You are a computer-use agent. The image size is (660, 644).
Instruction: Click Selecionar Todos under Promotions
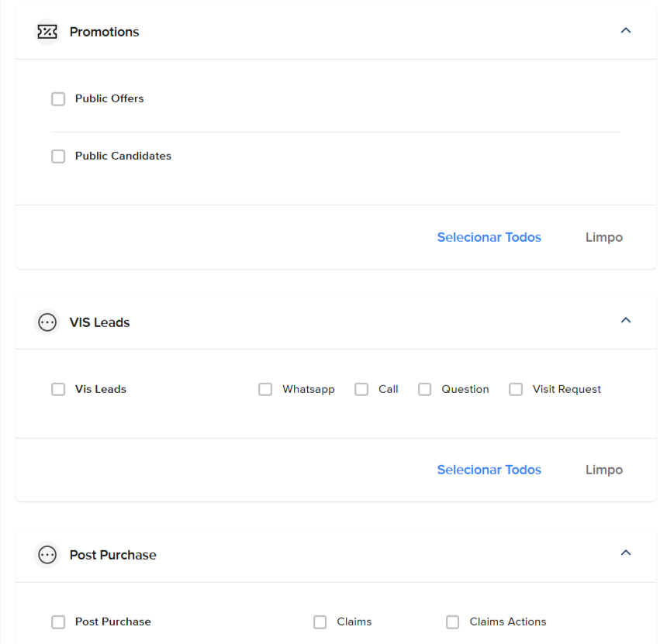pyautogui.click(x=489, y=237)
